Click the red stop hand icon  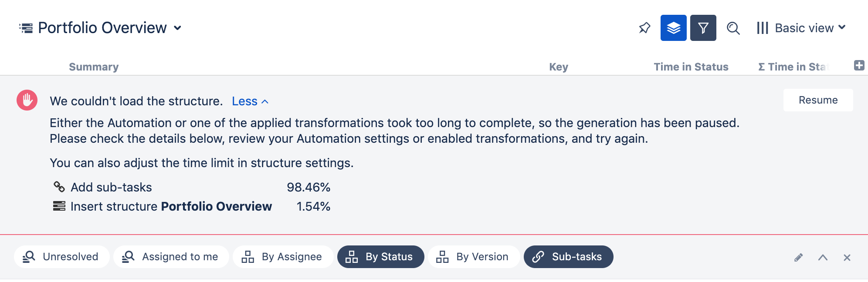[x=27, y=100]
